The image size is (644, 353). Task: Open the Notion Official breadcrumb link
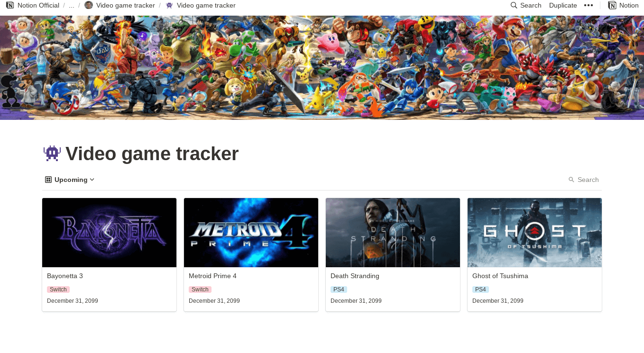coord(38,5)
